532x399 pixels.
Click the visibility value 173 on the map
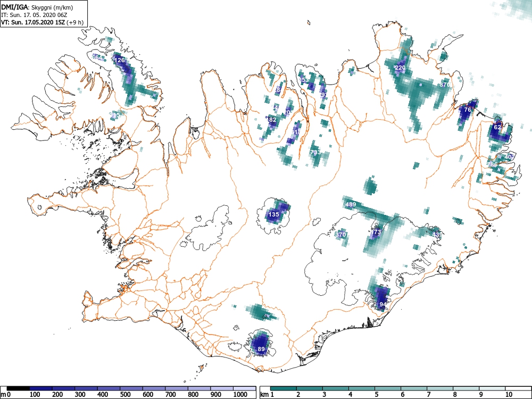tap(376, 232)
